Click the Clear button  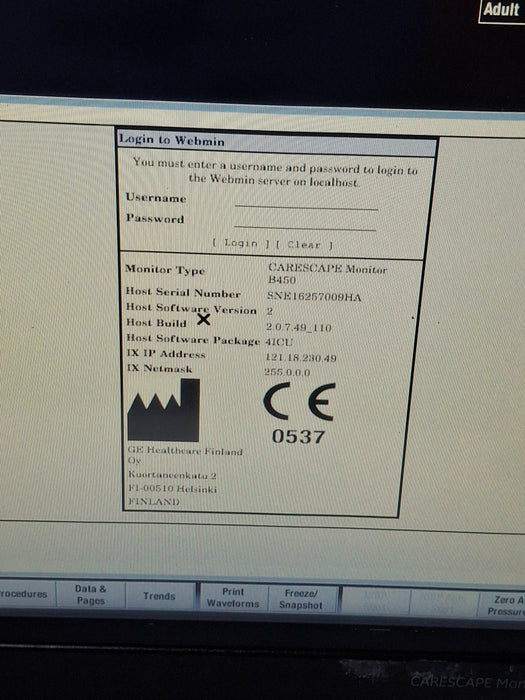pyautogui.click(x=304, y=245)
